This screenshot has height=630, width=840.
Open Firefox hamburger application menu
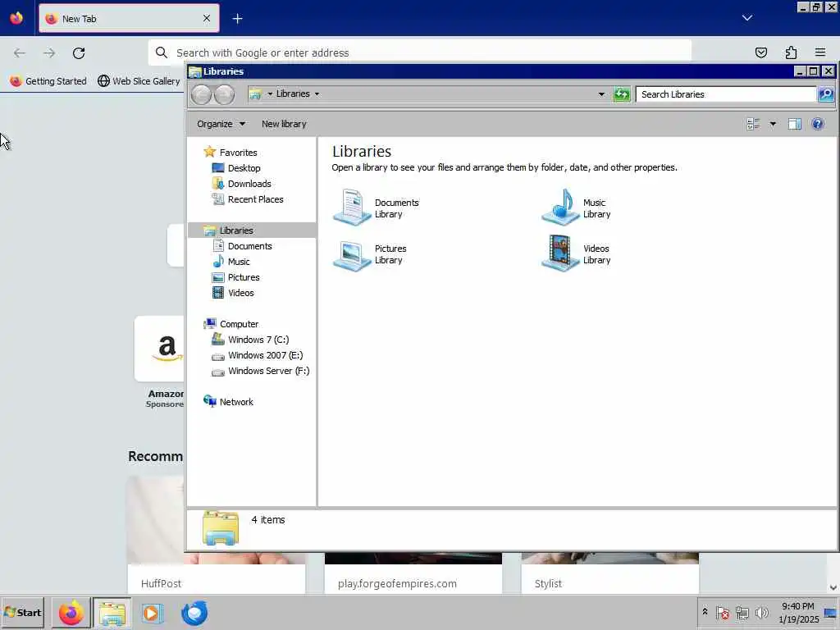click(820, 52)
